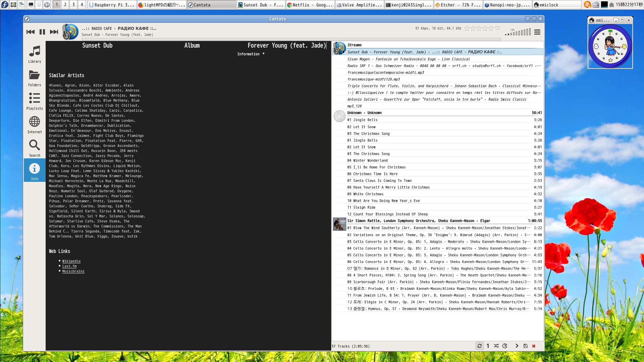
Task: Click the chevron to center on current track
Action: click(x=517, y=346)
